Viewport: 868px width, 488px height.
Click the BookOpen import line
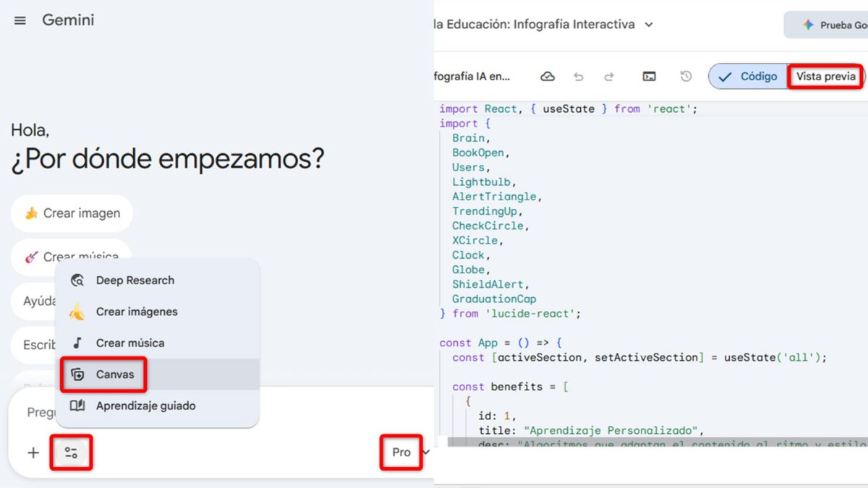(x=482, y=153)
